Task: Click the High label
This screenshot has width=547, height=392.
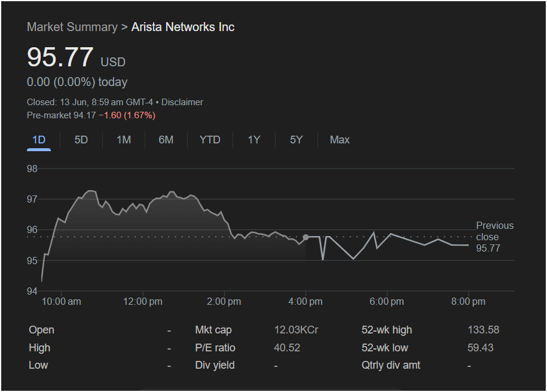Action: (x=39, y=348)
